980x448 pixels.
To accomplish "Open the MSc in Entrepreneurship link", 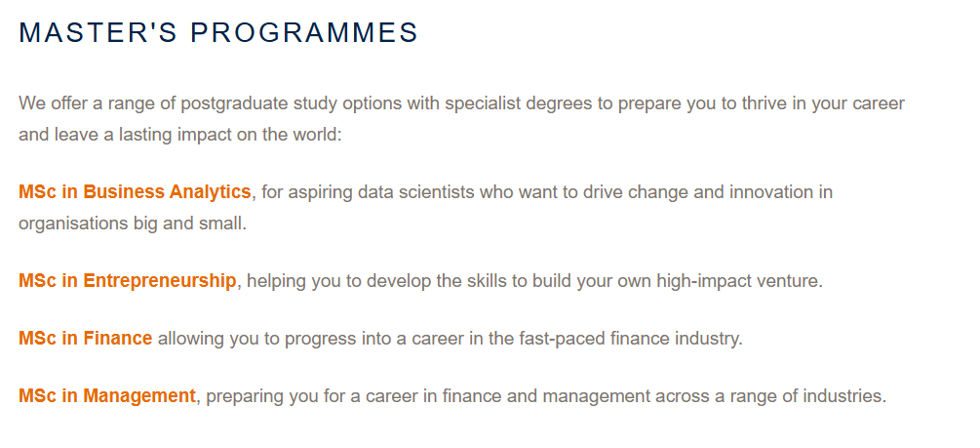I will (x=127, y=281).
